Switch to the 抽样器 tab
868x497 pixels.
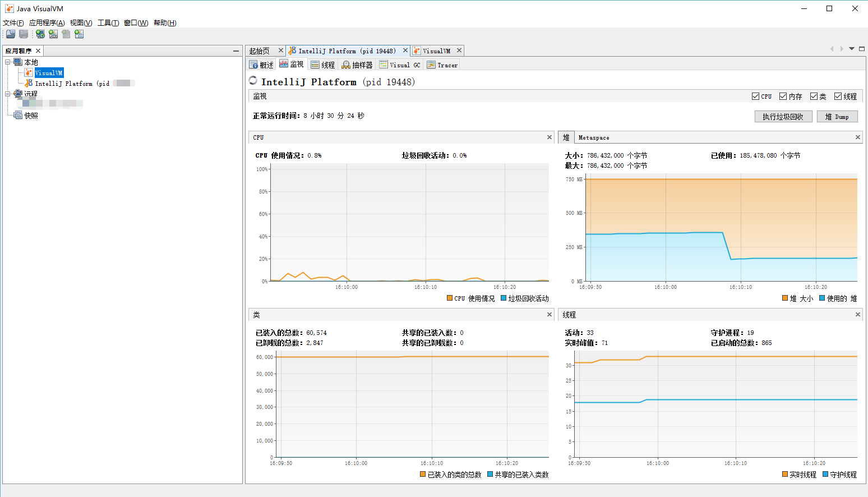(x=357, y=65)
